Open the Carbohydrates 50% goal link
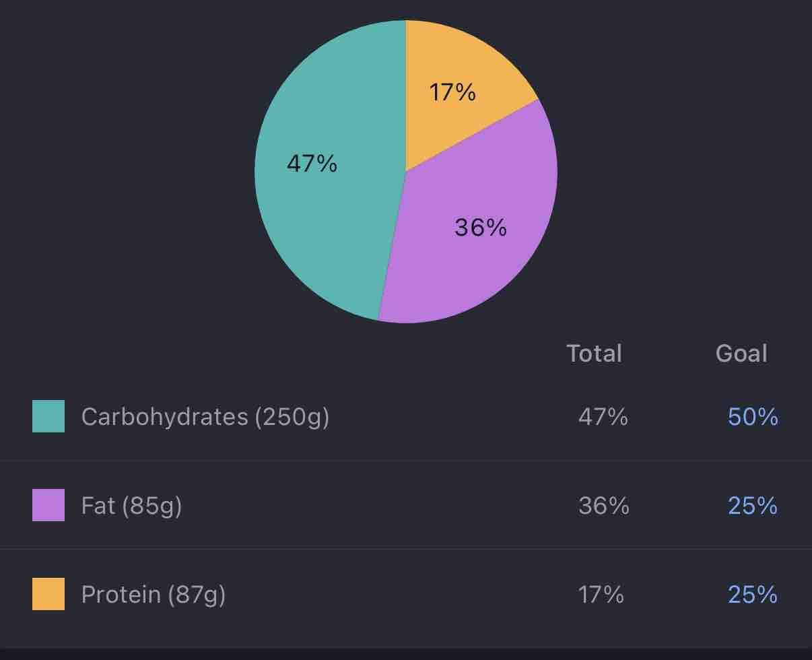The width and height of the screenshot is (812, 660). [753, 417]
